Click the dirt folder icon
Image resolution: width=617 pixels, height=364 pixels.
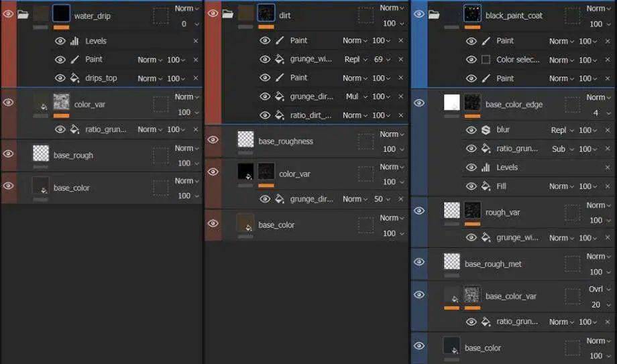point(228,14)
